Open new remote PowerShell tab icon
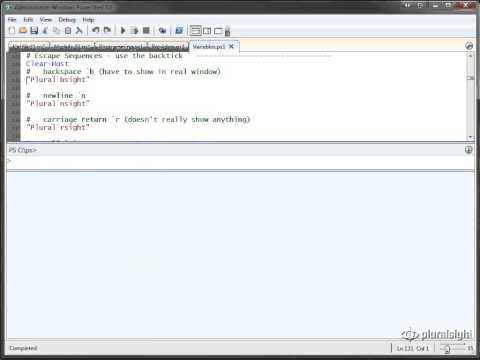The width and height of the screenshot is (480, 360). coord(162,31)
